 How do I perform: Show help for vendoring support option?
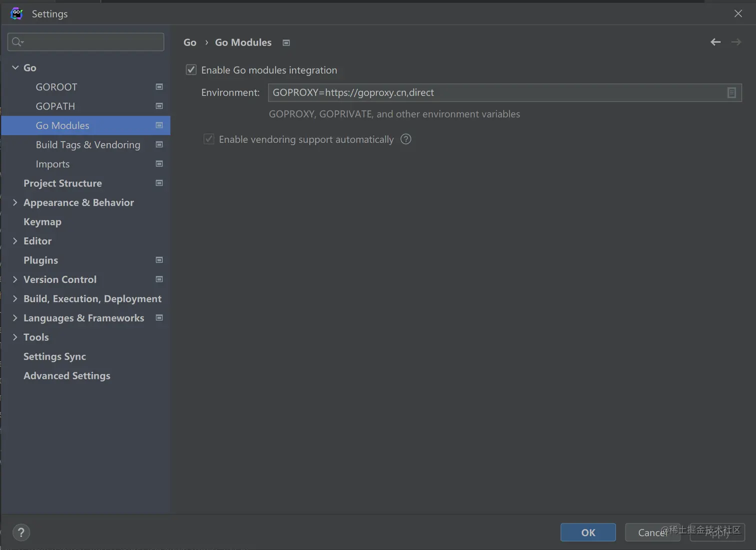(406, 139)
